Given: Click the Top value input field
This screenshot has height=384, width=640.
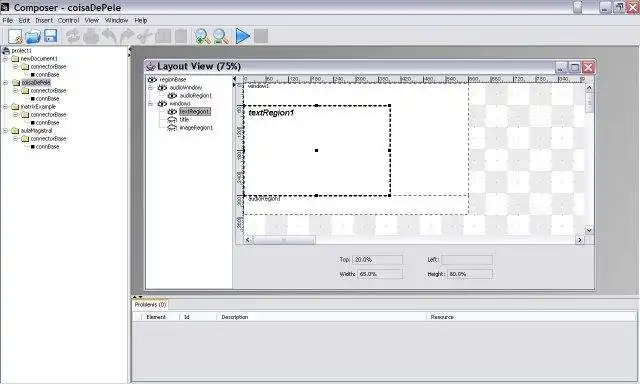Looking at the screenshot, I should (378, 260).
